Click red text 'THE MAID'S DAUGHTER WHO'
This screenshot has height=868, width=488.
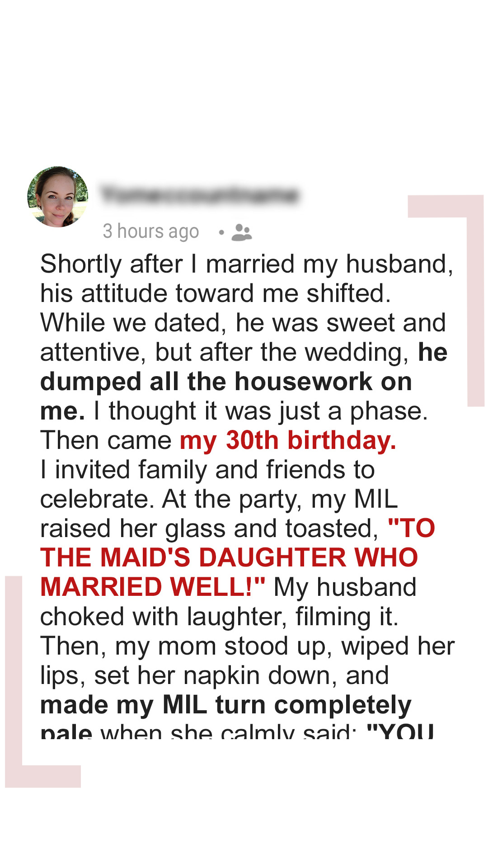tap(229, 557)
